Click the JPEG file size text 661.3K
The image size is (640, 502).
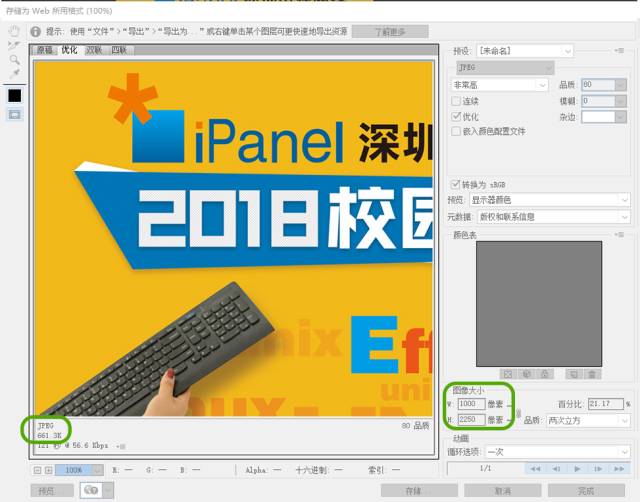tap(49, 435)
